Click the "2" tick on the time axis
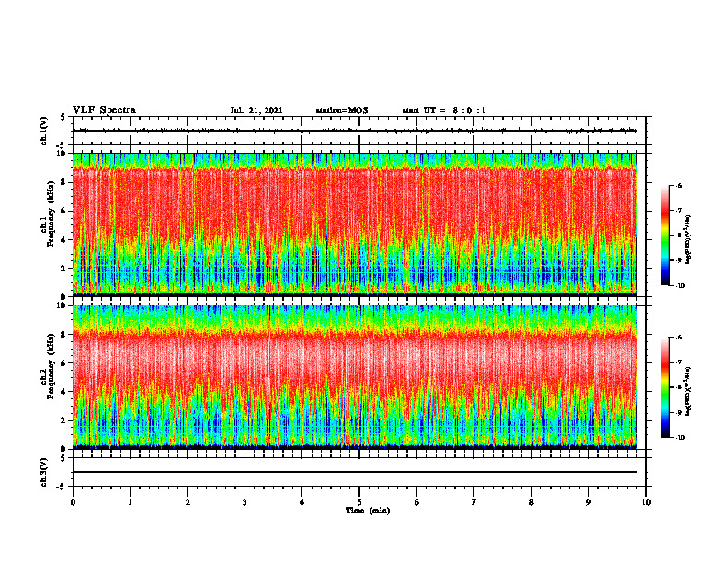 pos(188,502)
